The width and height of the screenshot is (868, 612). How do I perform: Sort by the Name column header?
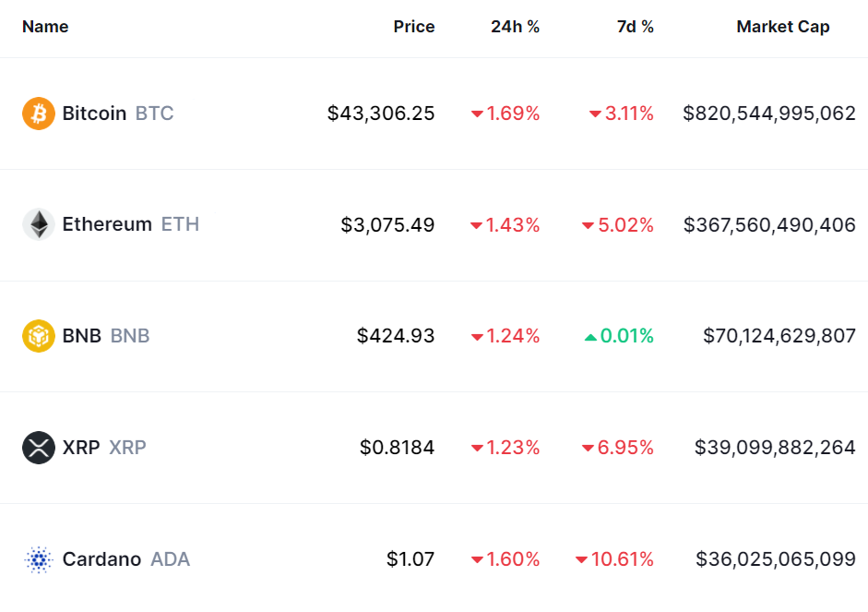click(45, 27)
